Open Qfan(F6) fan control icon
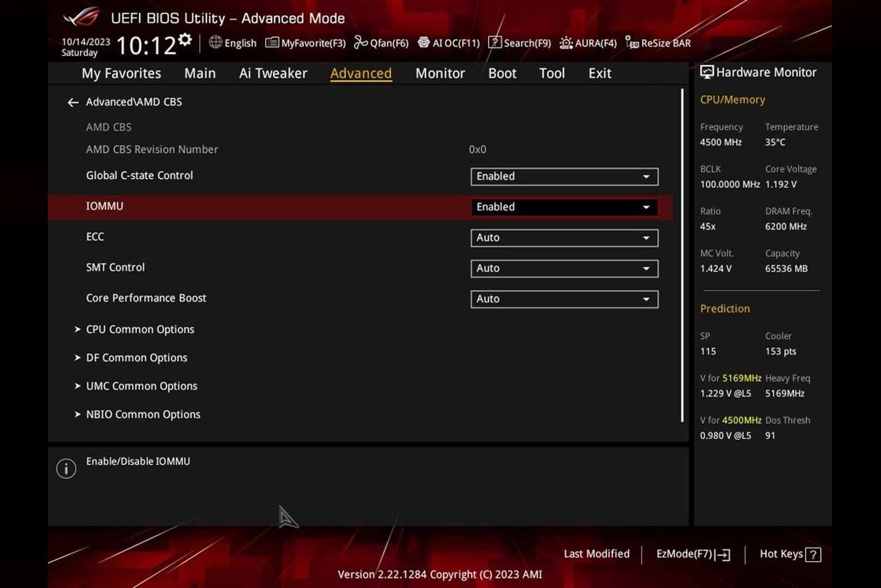This screenshot has height=588, width=881. coord(360,42)
